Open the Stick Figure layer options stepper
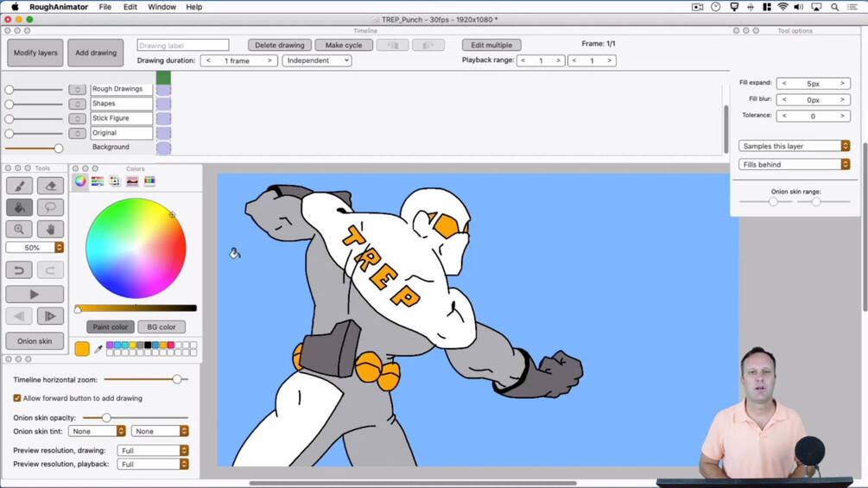 coord(78,118)
